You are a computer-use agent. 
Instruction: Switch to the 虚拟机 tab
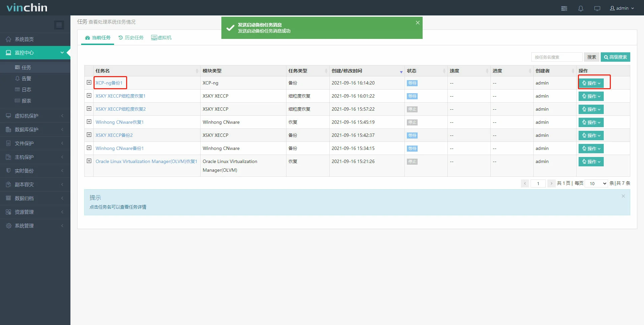point(161,38)
